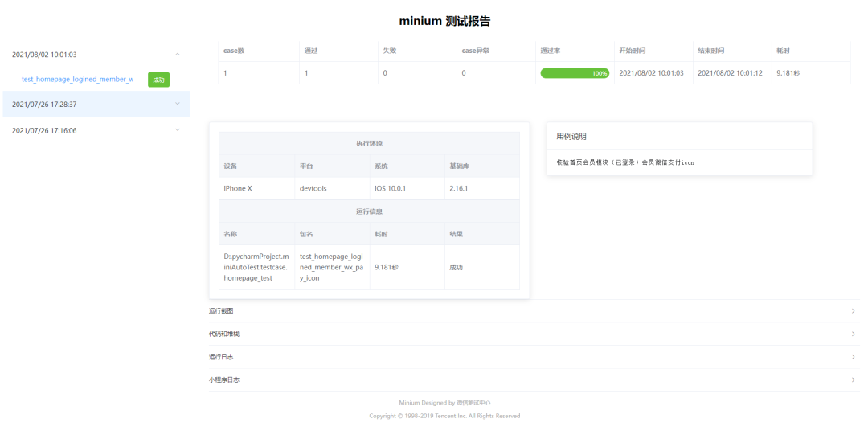The height and width of the screenshot is (423, 868).
Task: Click the 执行环境 table heading
Action: click(369, 143)
